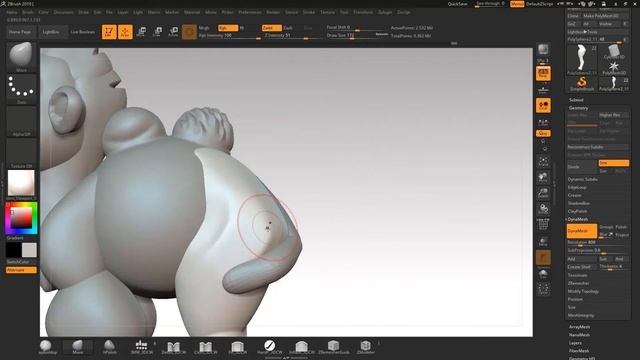
Task: Expand the ZRemesher subsection
Action: (x=578, y=283)
